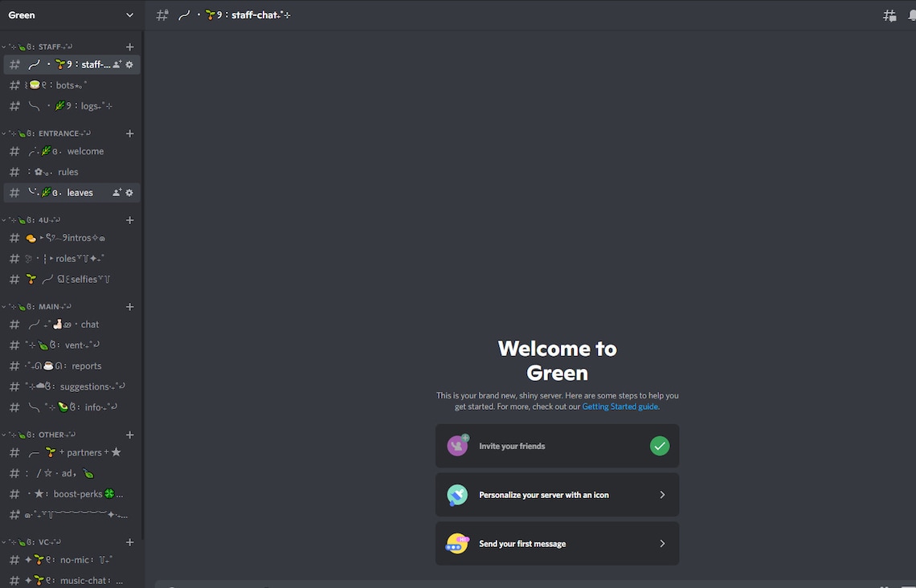Open the intros channel
Screen dimensions: 916x588
coord(72,239)
